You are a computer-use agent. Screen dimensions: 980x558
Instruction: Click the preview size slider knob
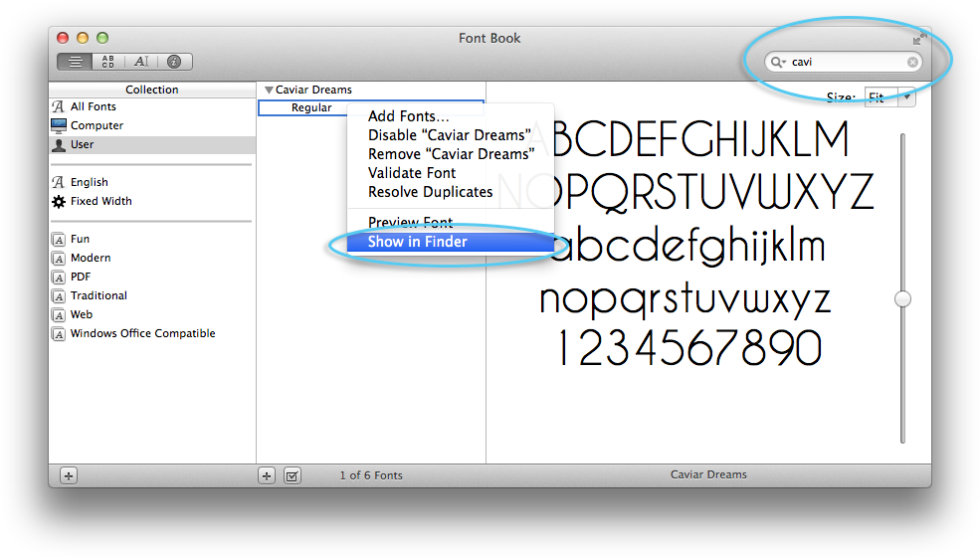tap(902, 298)
